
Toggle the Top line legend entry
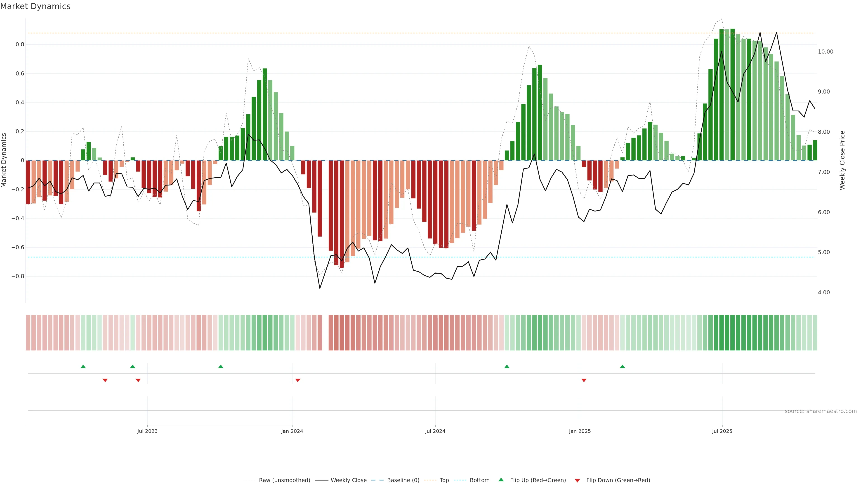click(444, 480)
